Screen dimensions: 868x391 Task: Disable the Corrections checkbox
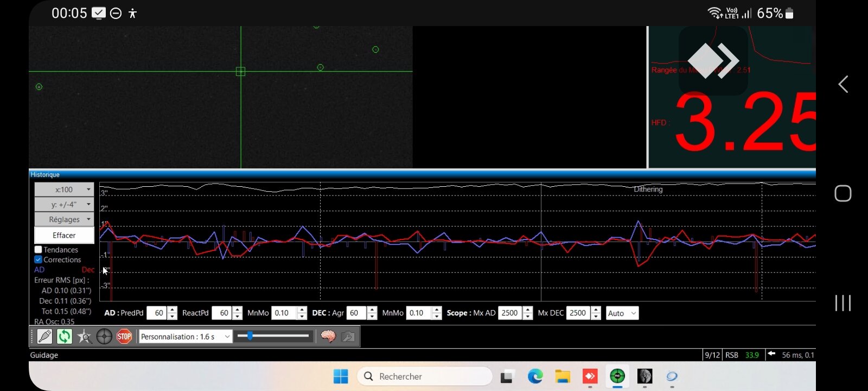point(39,260)
